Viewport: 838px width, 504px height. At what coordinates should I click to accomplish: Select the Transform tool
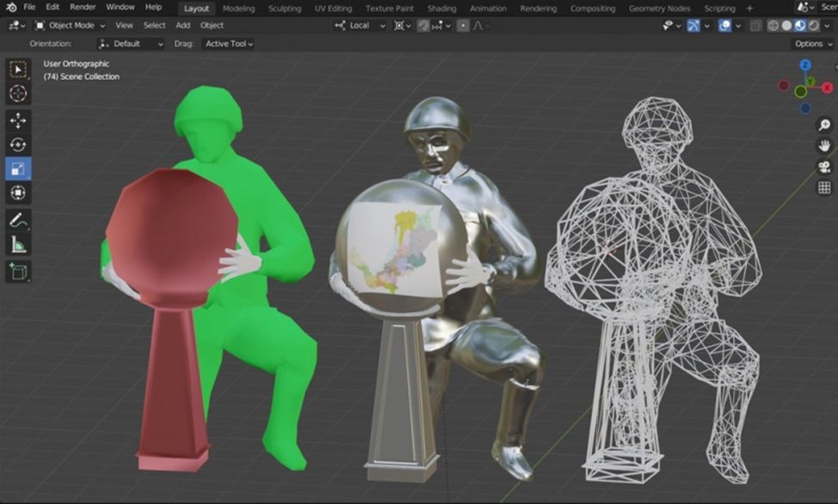pos(18,193)
